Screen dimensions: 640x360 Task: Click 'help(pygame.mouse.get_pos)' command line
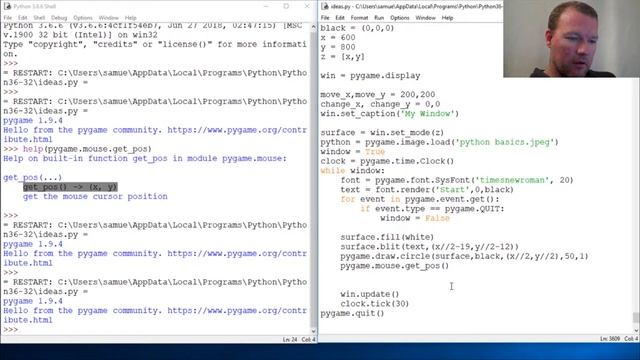87,149
